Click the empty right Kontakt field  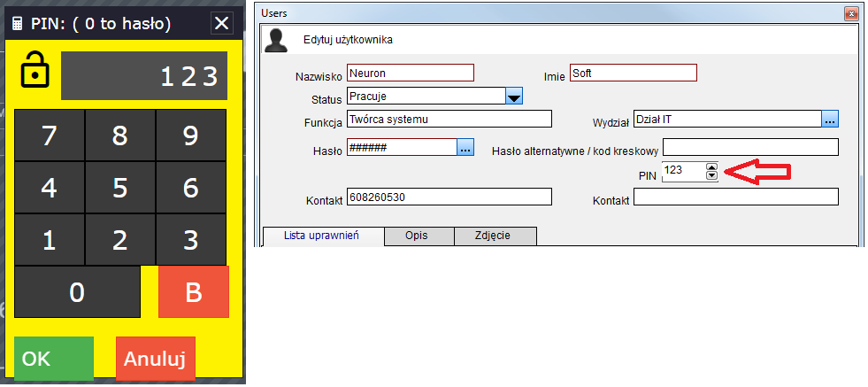tap(735, 197)
